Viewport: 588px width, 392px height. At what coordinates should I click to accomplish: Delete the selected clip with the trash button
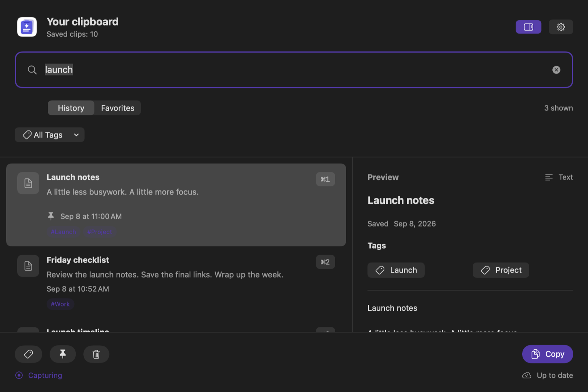(96, 354)
